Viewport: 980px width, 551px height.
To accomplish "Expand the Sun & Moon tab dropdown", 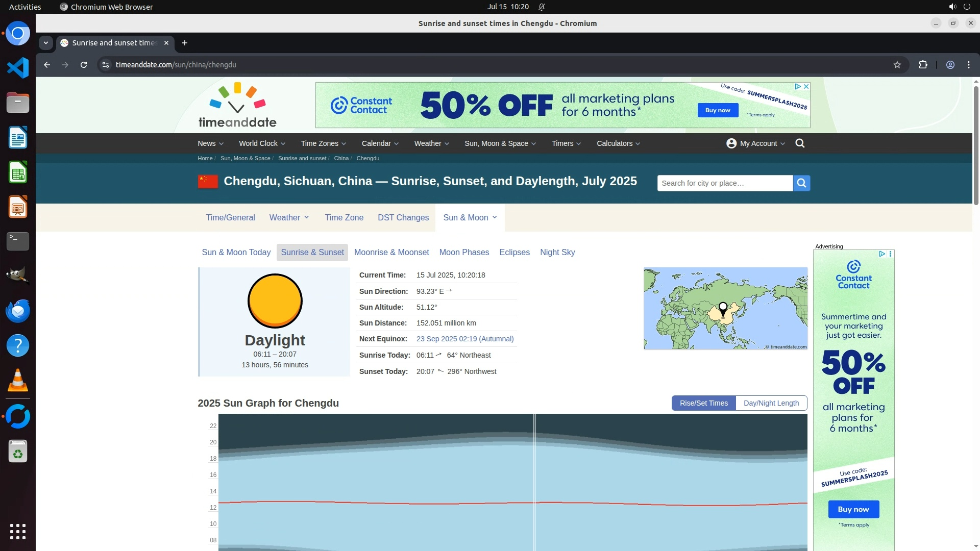I will tap(495, 217).
